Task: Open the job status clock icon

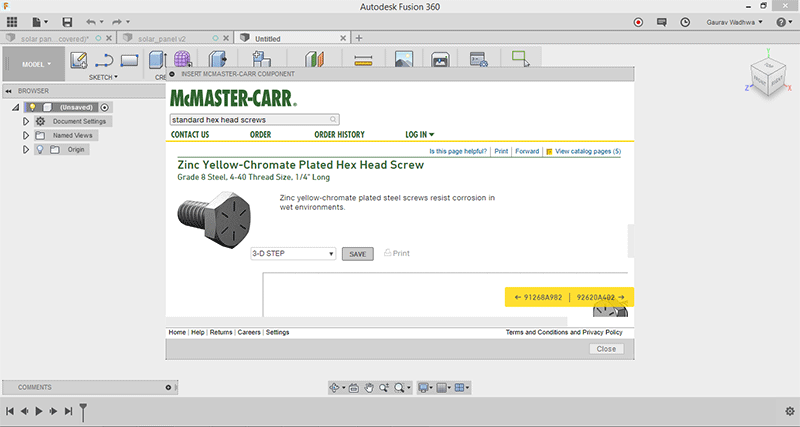Action: [x=685, y=22]
